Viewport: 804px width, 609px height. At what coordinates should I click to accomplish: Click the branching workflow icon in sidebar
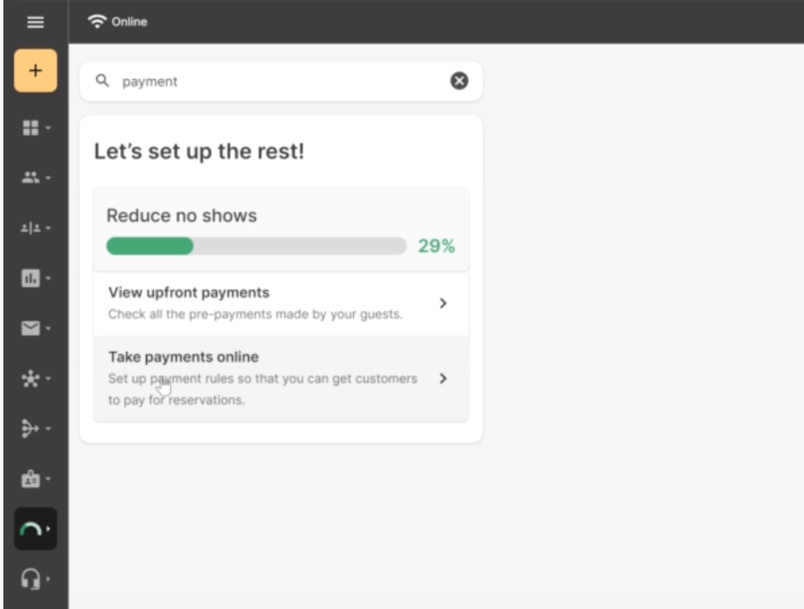coord(32,428)
